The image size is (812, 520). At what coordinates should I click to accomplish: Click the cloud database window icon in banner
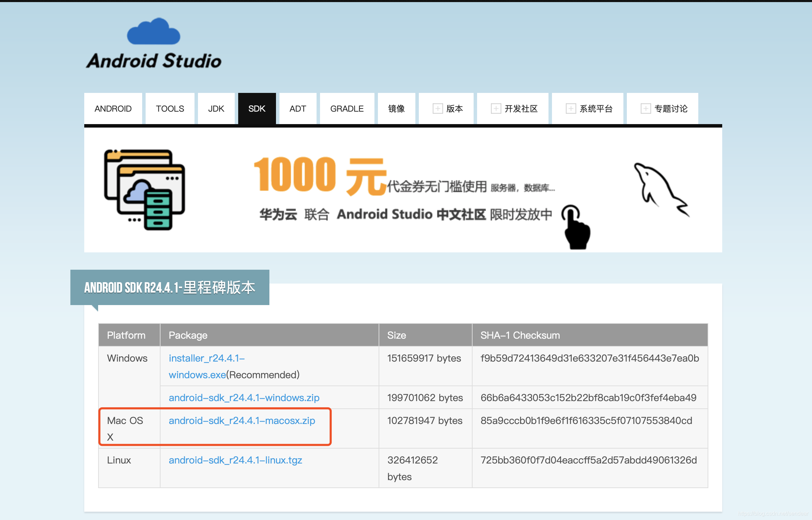point(145,190)
